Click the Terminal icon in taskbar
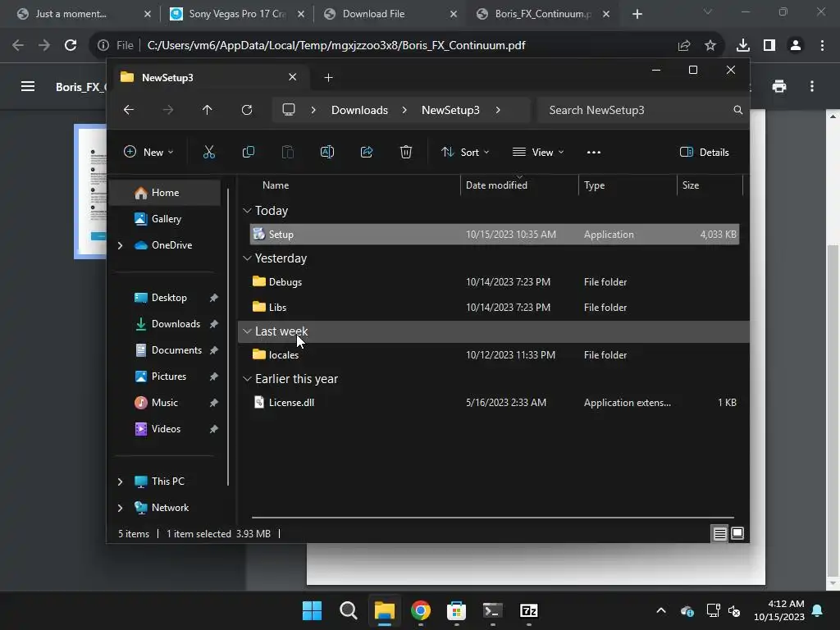Image resolution: width=840 pixels, height=630 pixels. [x=492, y=610]
